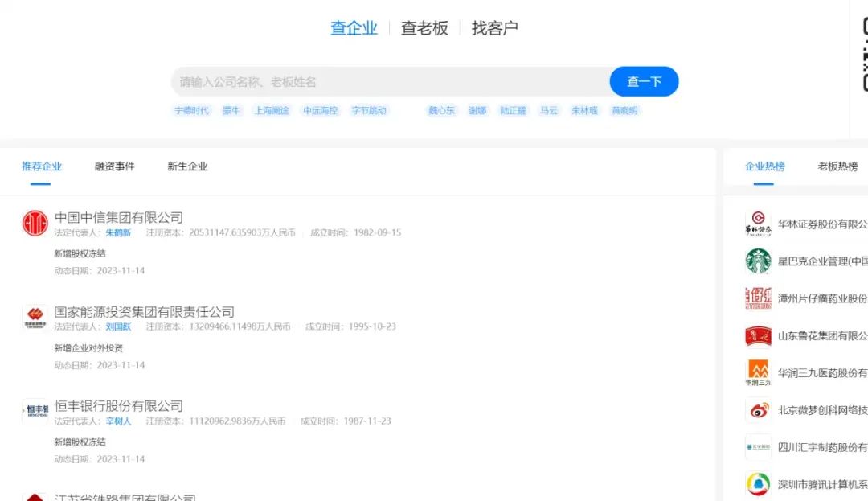
Task: Click the 马云 boss name tag
Action: 549,111
